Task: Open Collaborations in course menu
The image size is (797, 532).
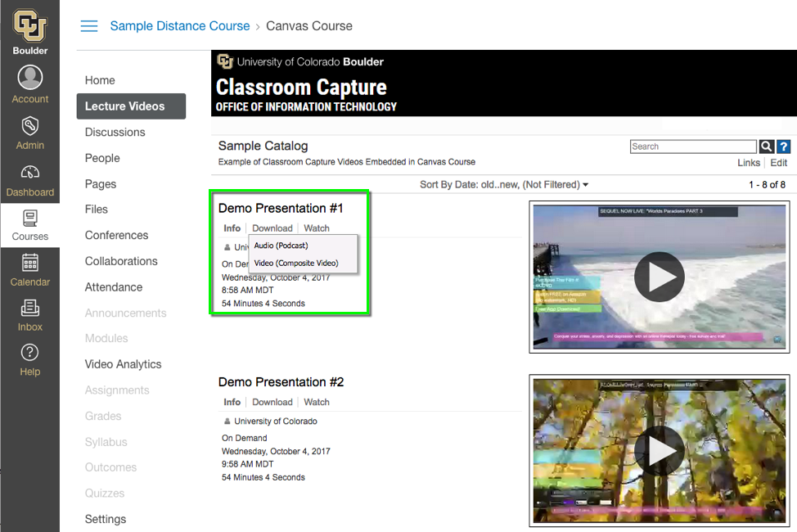Action: [121, 261]
